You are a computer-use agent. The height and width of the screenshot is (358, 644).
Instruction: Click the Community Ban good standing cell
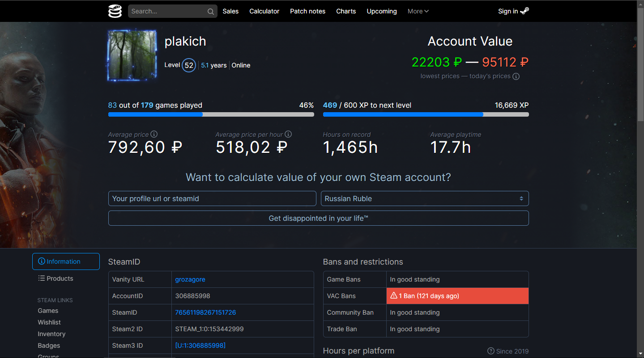click(x=457, y=312)
